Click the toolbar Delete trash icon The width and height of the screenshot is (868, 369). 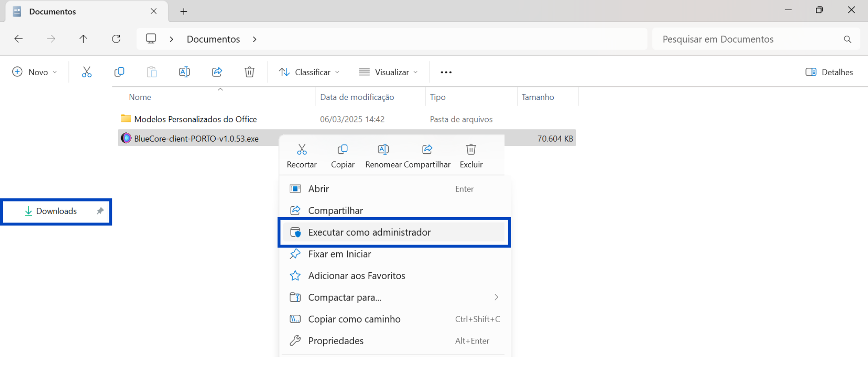pyautogui.click(x=250, y=72)
